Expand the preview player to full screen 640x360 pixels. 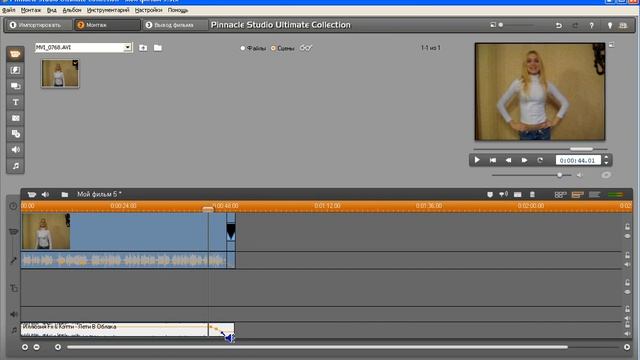pyautogui.click(x=611, y=44)
